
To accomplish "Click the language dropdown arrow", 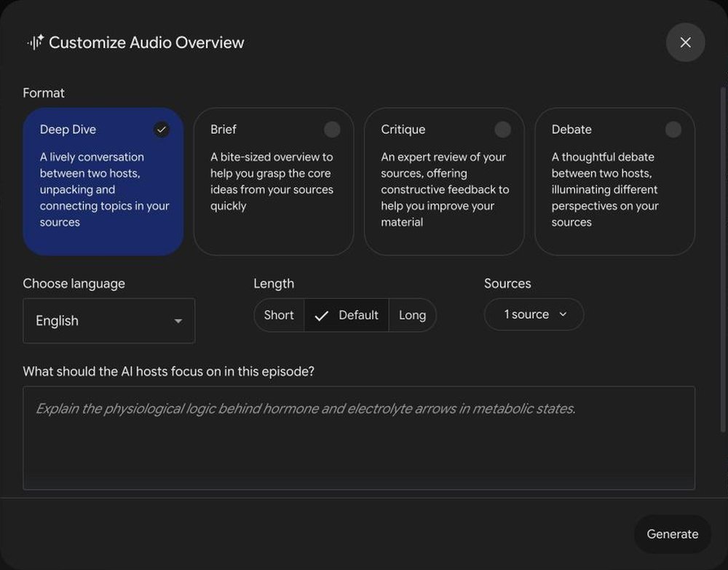I will point(178,321).
